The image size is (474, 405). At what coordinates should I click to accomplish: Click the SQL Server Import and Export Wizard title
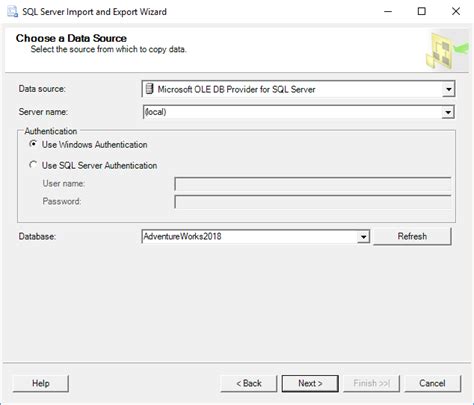tap(94, 12)
